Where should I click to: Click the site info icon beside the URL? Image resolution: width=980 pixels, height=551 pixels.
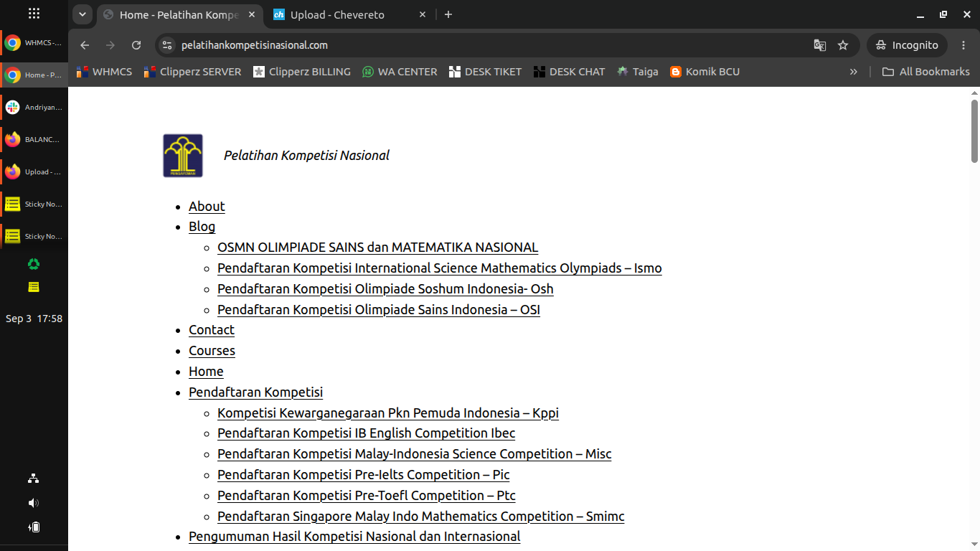click(x=166, y=45)
